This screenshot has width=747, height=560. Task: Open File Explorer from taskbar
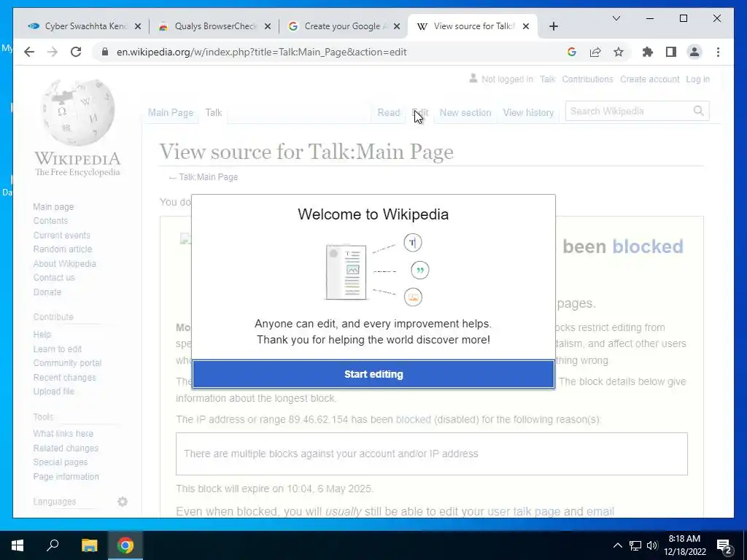[x=89, y=545]
